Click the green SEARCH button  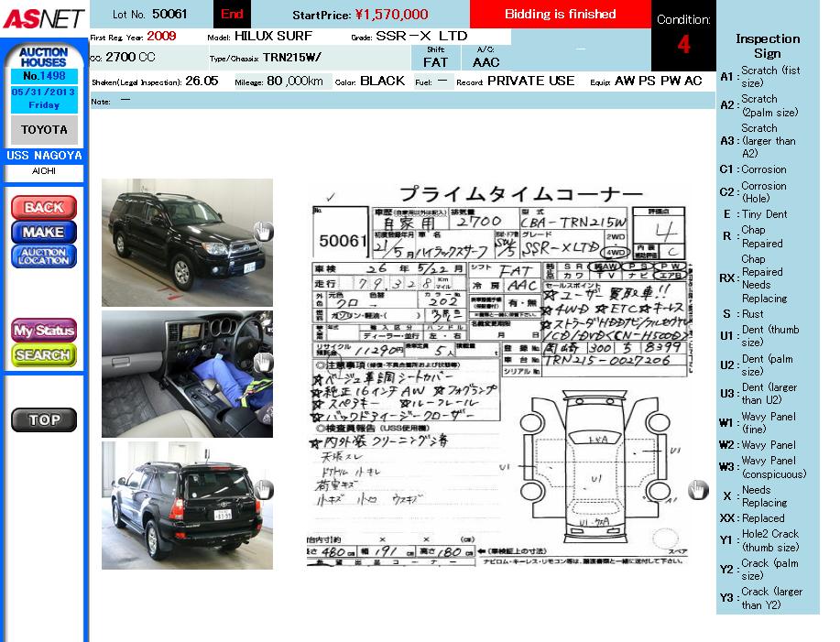click(x=43, y=354)
